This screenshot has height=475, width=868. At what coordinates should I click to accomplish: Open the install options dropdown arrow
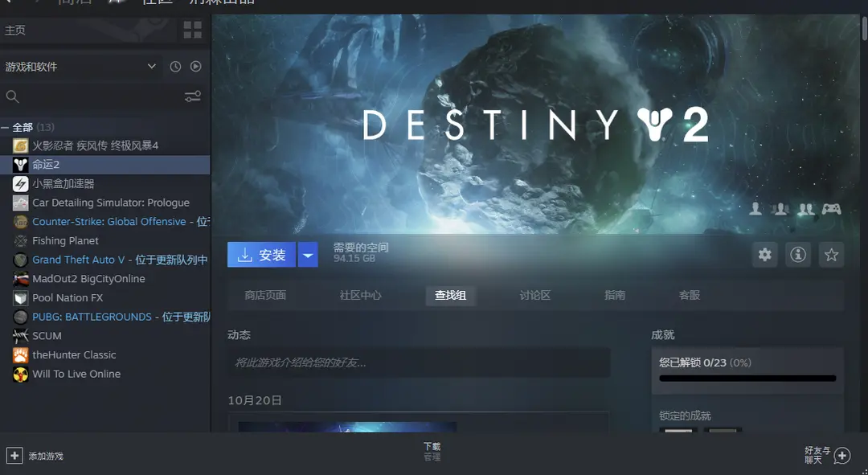click(308, 255)
